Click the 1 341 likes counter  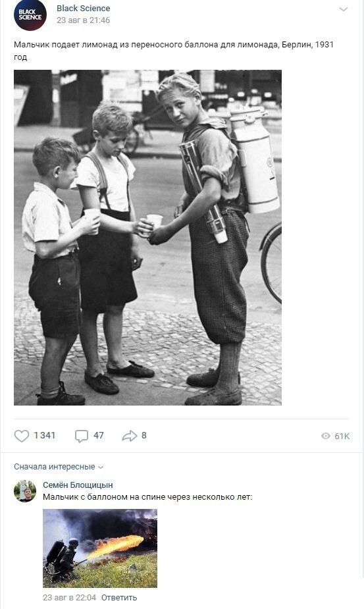44,435
